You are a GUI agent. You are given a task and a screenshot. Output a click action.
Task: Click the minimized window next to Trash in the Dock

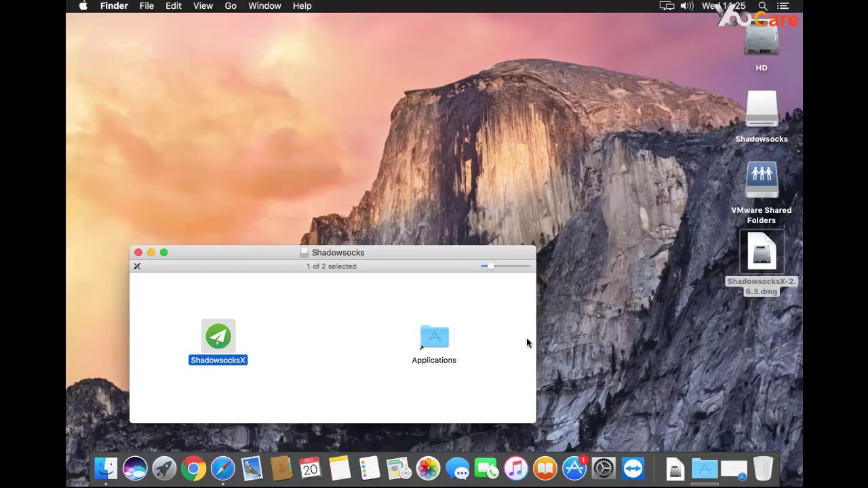coord(734,468)
